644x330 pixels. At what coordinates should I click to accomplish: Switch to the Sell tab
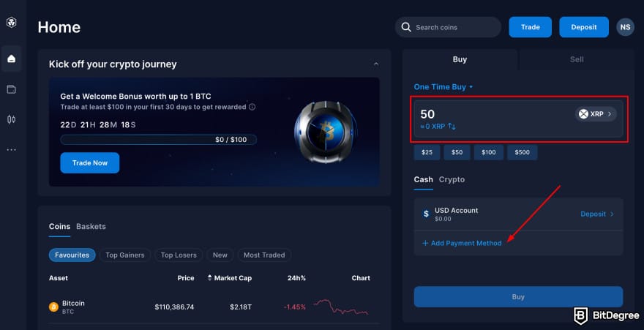tap(576, 59)
